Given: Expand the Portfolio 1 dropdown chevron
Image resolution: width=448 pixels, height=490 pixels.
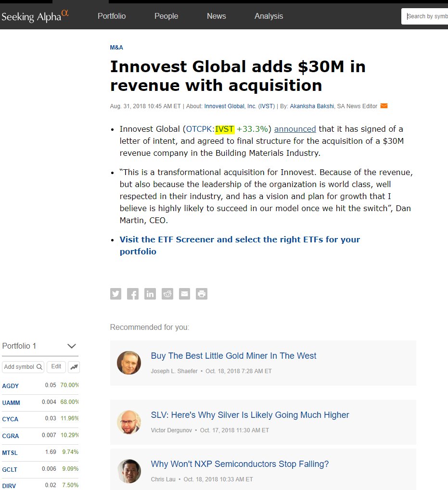Looking at the screenshot, I should click(x=72, y=346).
